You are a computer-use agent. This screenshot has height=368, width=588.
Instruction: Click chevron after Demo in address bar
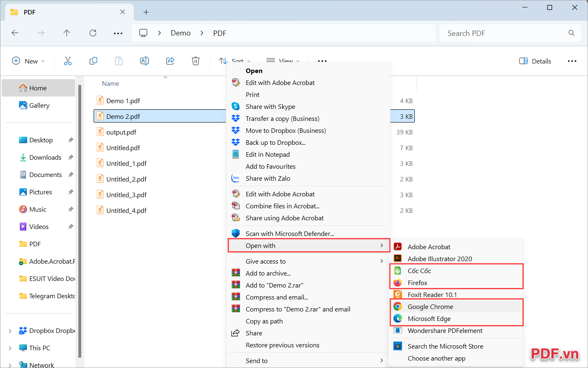202,33
